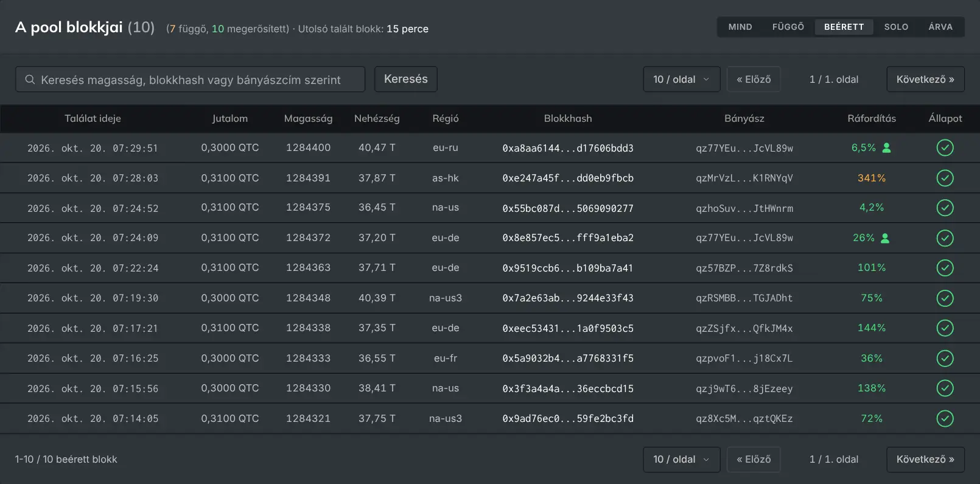Focus the block search input field
This screenshot has width=980, height=484.
coord(190,79)
